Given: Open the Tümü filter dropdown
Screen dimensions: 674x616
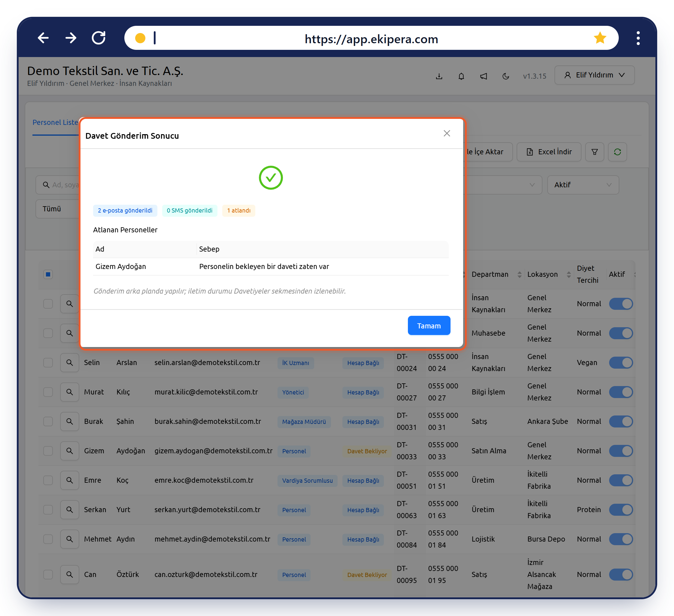Looking at the screenshot, I should [x=57, y=209].
